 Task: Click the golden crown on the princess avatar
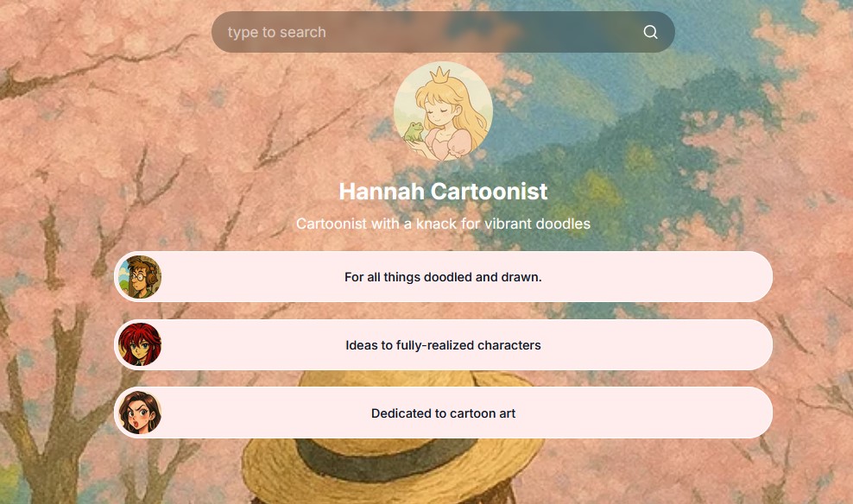click(x=443, y=74)
